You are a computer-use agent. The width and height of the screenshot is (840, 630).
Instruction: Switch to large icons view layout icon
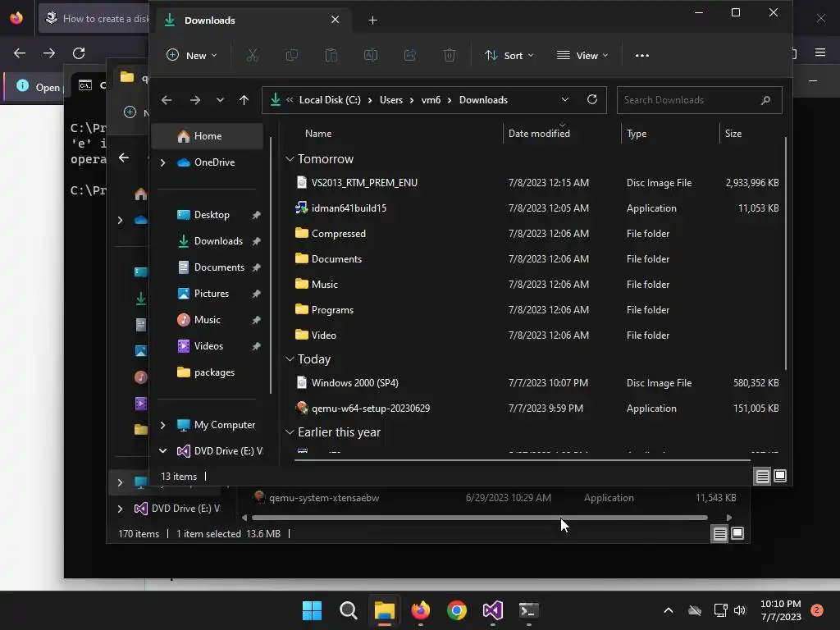780,476
